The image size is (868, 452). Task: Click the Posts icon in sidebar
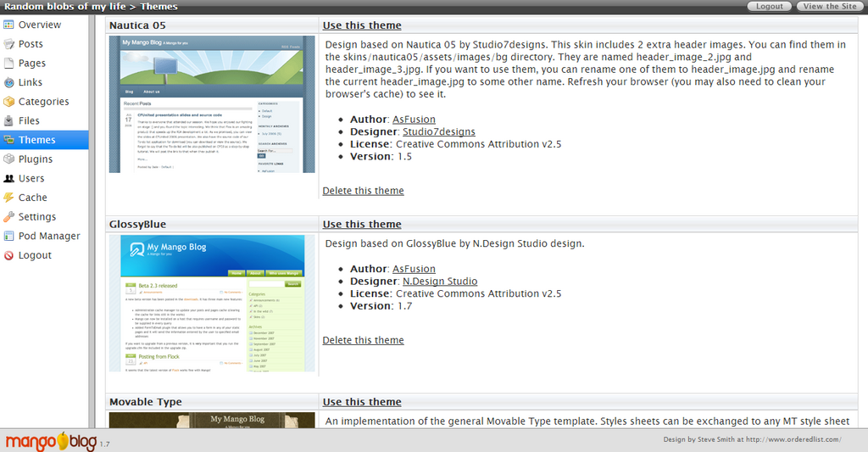tap(8, 44)
